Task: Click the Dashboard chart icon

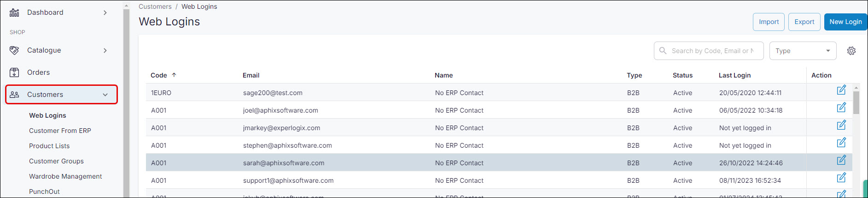Action: 14,12
